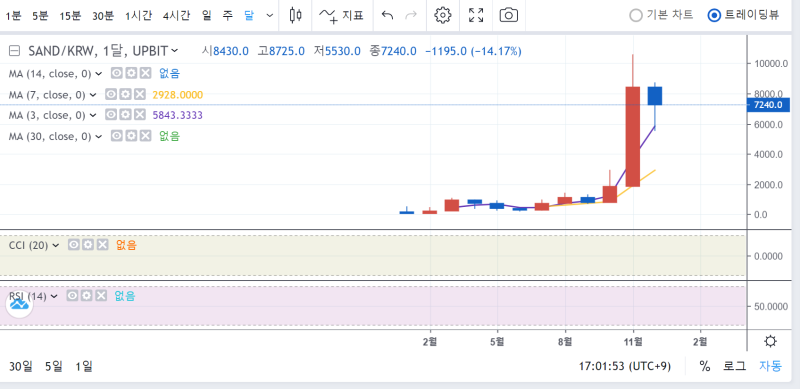Screen dimensions: 800x389
Task: Expand the MA (3, close, 0) dropdown
Action: pyautogui.click(x=93, y=115)
